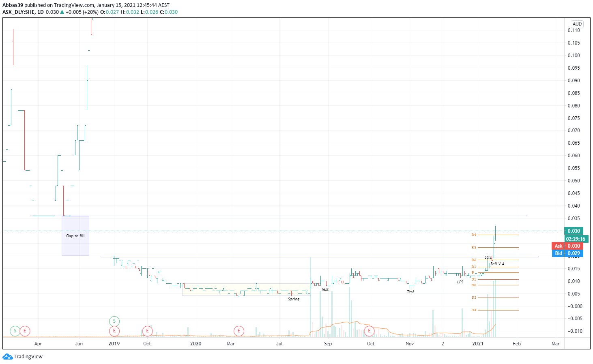Screen dimensions: 593x364
Task: Click the R2 pivot level label
Action: click(474, 260)
